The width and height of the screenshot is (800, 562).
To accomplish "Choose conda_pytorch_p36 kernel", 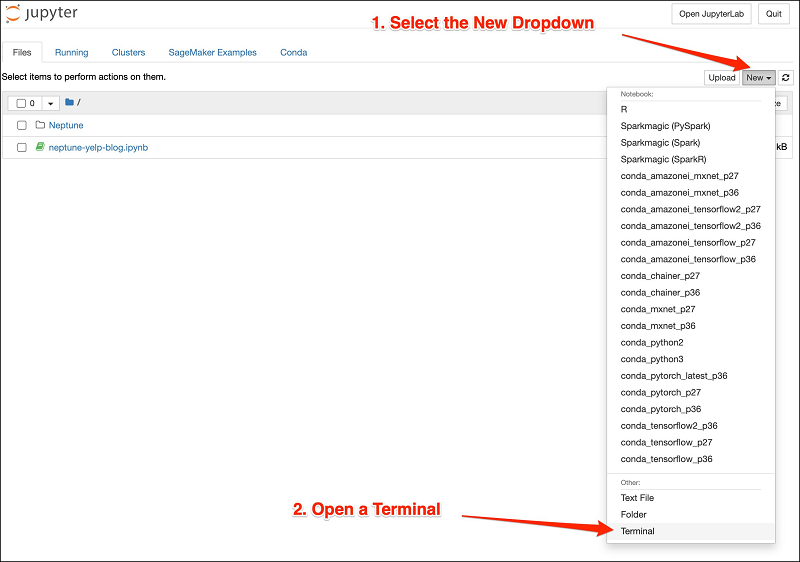I will tap(691, 409).
